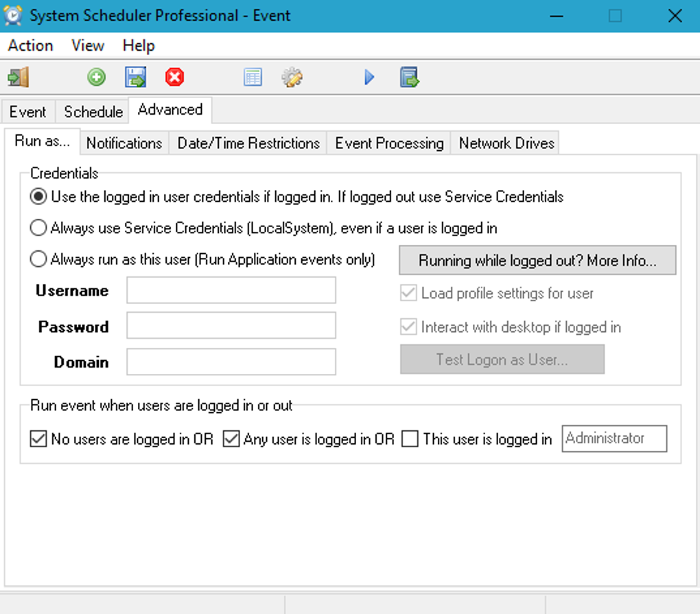Click the table list view icon
The width and height of the screenshot is (700, 614).
[x=253, y=78]
